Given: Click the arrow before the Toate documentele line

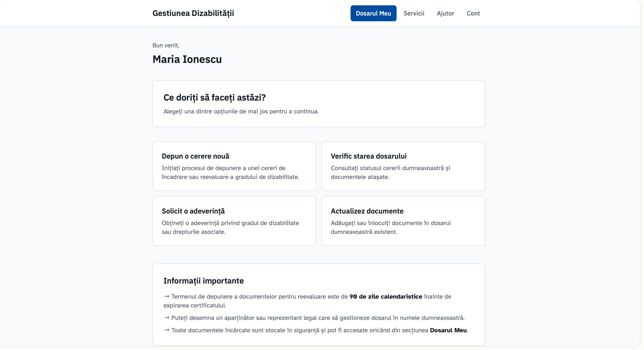Looking at the screenshot, I should pyautogui.click(x=166, y=330).
